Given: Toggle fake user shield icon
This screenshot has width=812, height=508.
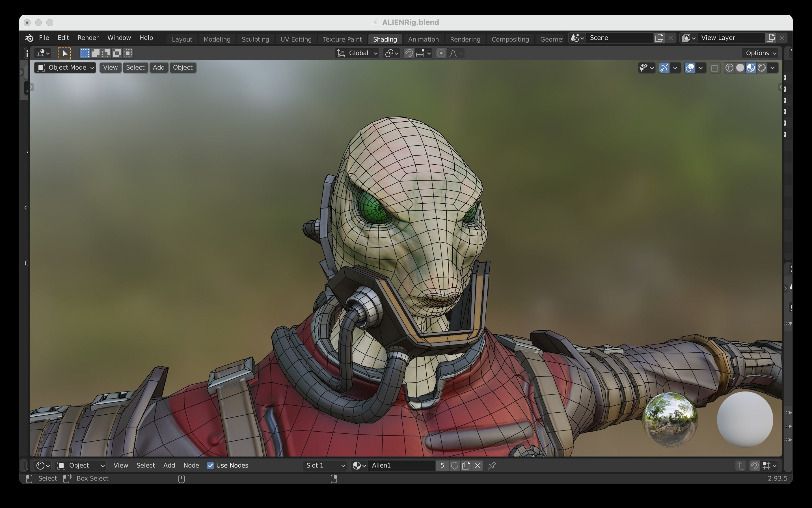Looking at the screenshot, I should (454, 466).
